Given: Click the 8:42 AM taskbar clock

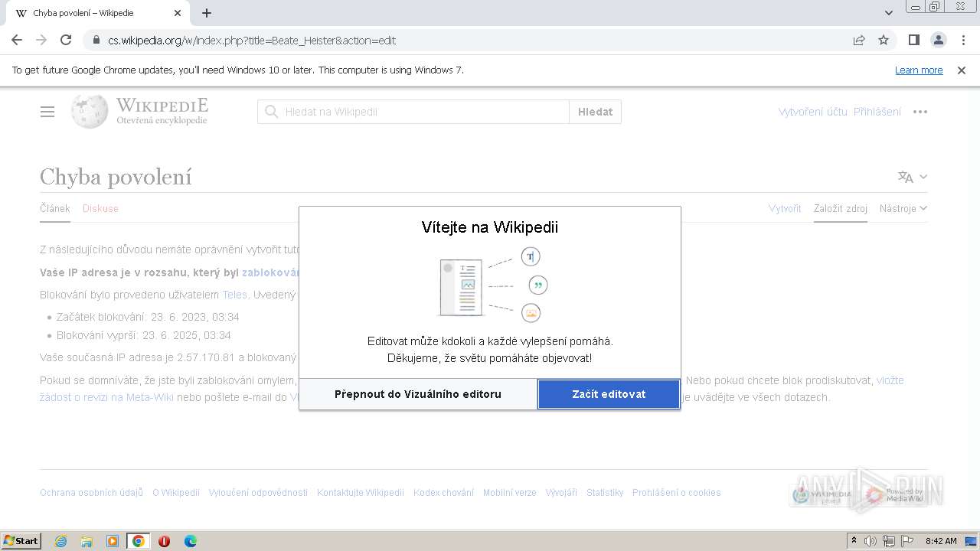Looking at the screenshot, I should coord(941,541).
